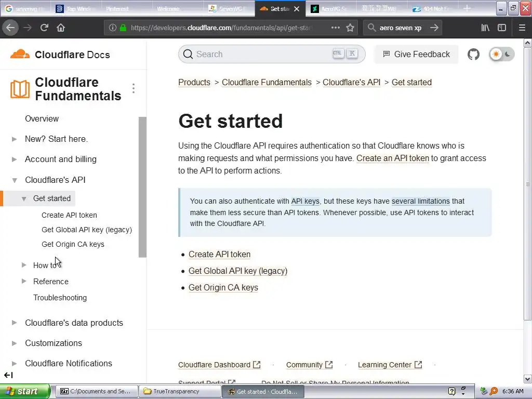532x399 pixels.
Task: Open the Windows start button
Action: (x=25, y=391)
